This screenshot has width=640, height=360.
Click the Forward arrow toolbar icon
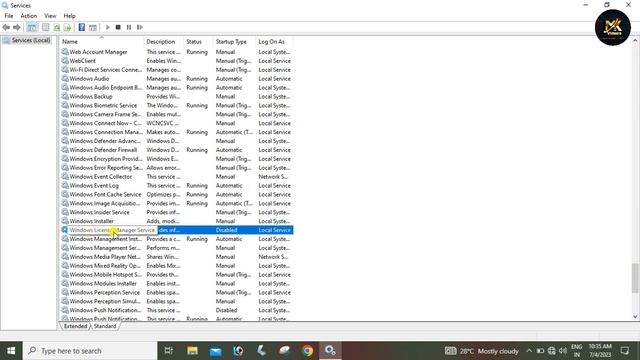[17, 27]
